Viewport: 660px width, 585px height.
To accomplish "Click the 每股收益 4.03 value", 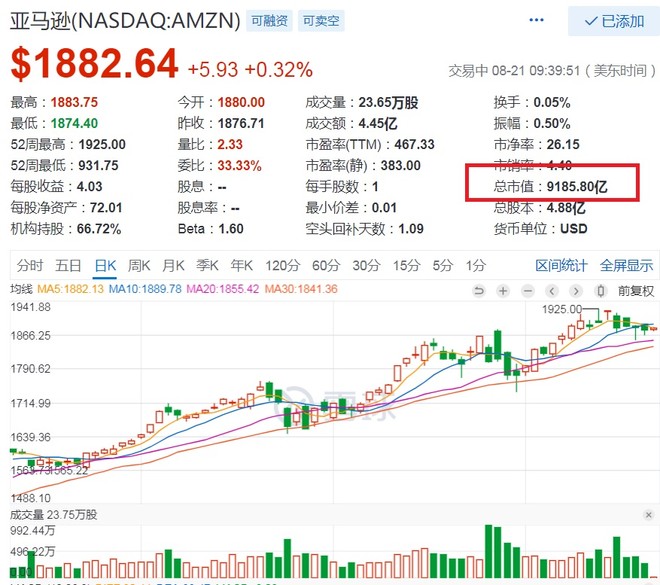I will point(89,186).
